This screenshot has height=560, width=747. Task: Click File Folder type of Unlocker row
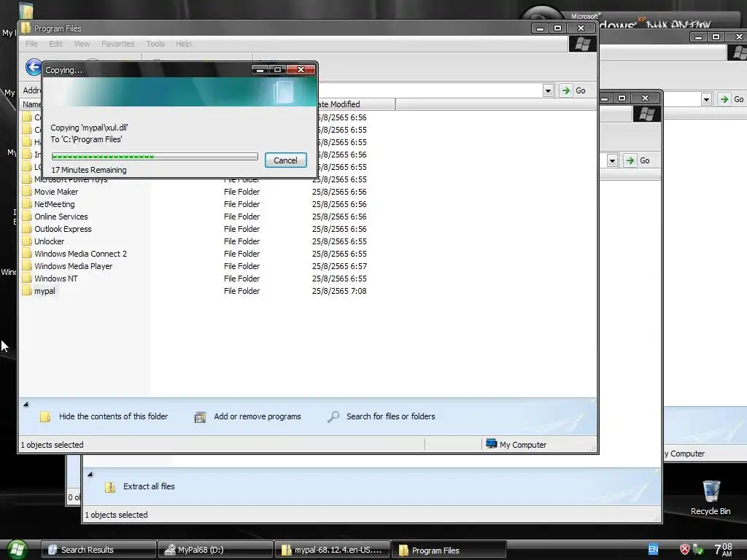[x=242, y=241]
